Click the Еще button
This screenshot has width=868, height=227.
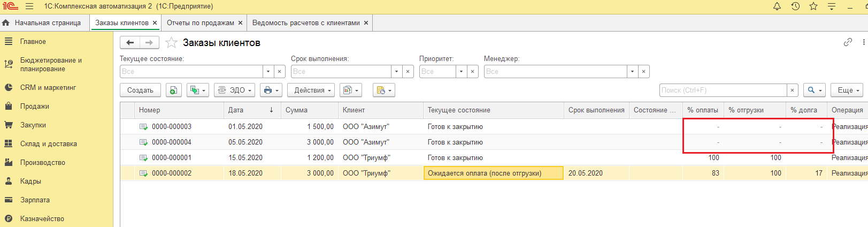coord(848,90)
